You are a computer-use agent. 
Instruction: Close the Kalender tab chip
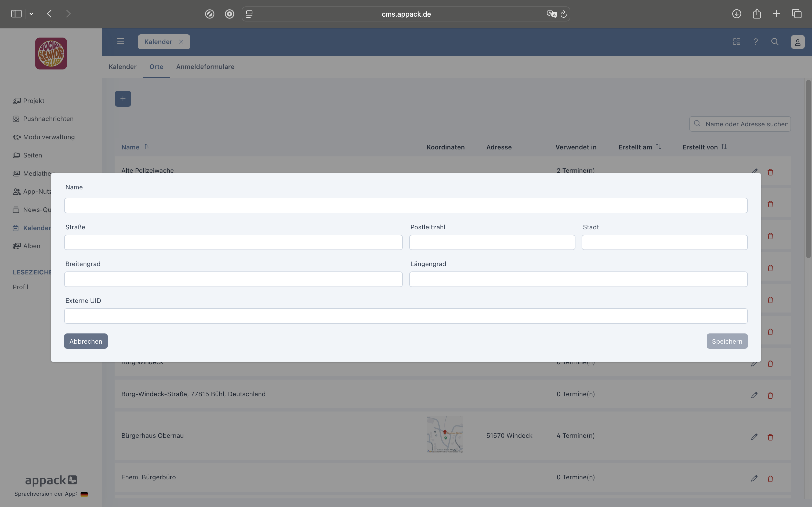(x=181, y=42)
